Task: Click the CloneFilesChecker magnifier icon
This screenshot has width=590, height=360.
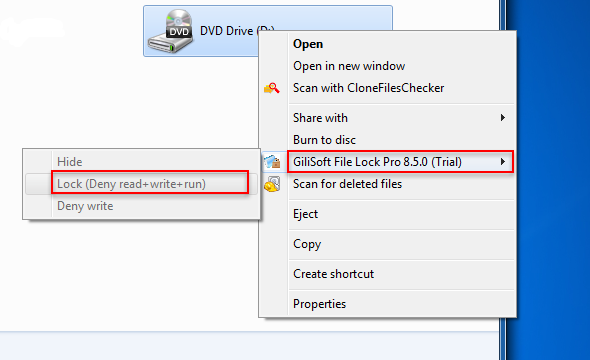Action: 272,88
